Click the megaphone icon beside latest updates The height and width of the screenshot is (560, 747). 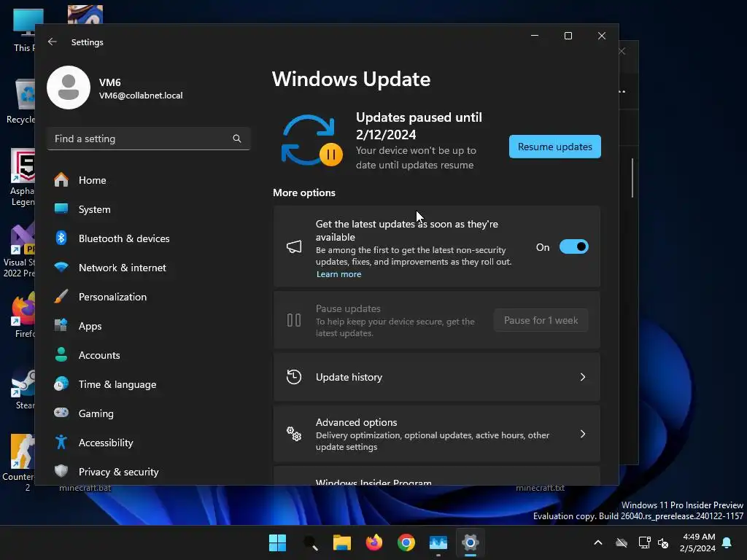click(x=294, y=246)
